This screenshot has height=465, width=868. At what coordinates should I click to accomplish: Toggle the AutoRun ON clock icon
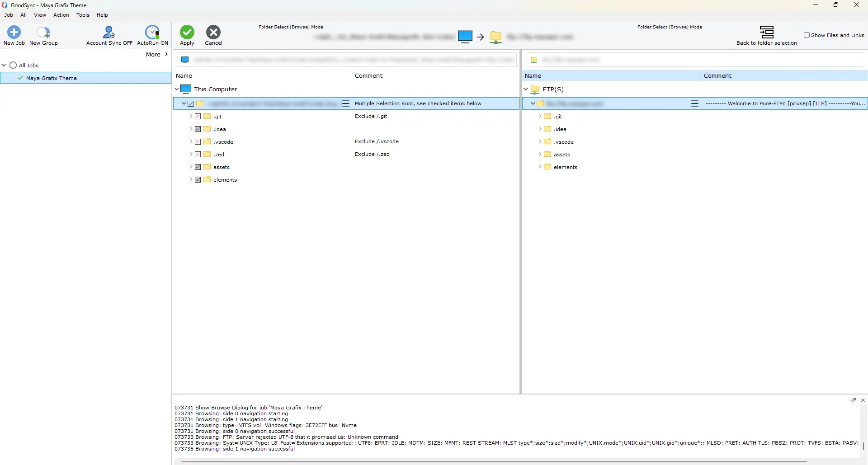coord(152,32)
